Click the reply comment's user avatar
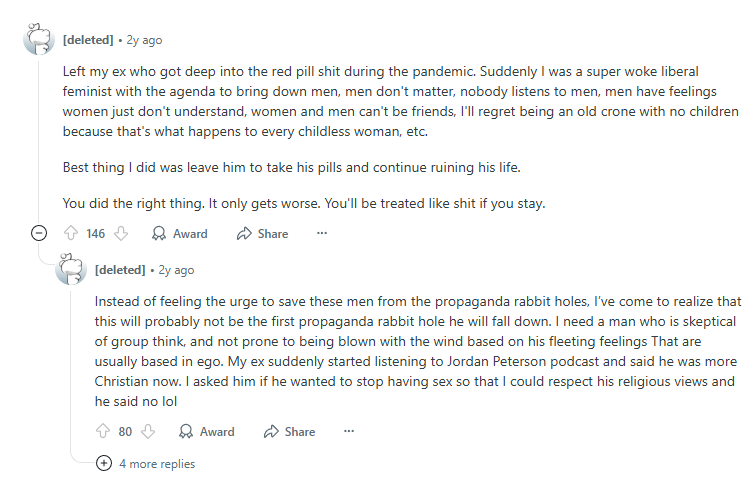The height and width of the screenshot is (480, 750). pyautogui.click(x=71, y=270)
